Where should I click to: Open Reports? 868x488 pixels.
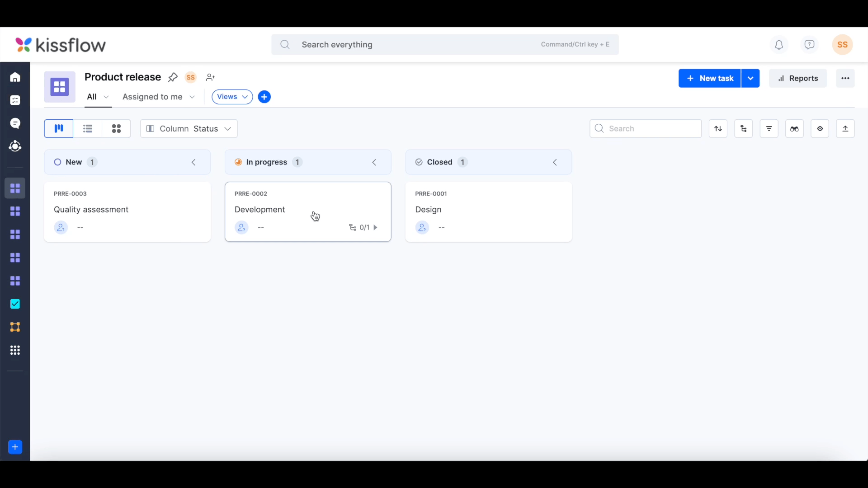(798, 78)
